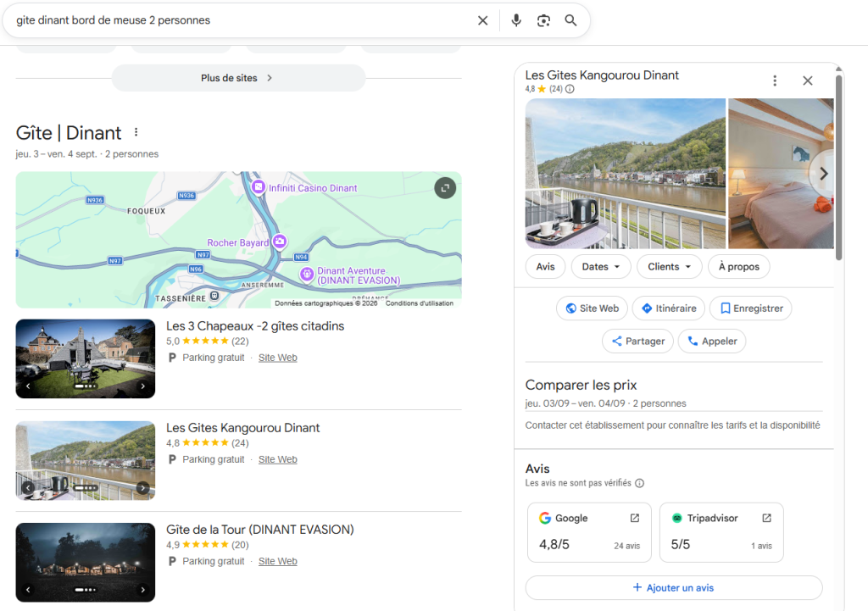Open the Les Gites Kangourou Dinant listing title

[243, 428]
